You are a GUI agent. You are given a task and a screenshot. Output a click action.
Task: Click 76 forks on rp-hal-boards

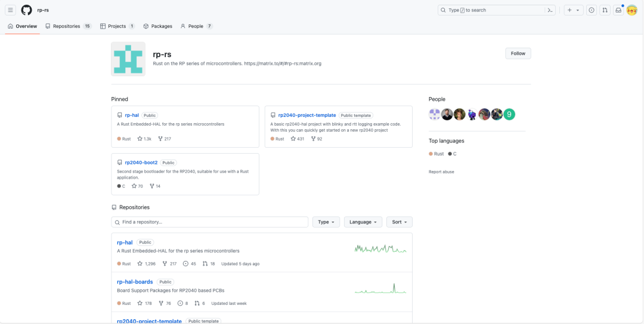point(165,304)
